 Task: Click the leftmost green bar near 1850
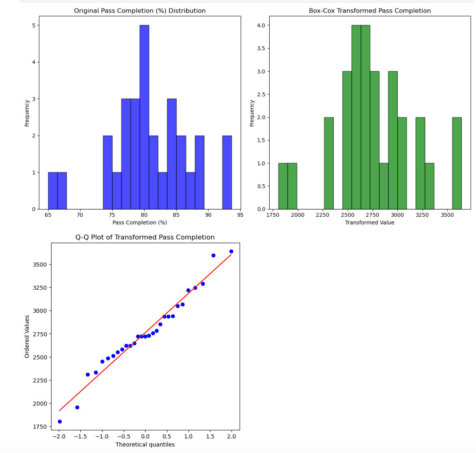(x=283, y=186)
